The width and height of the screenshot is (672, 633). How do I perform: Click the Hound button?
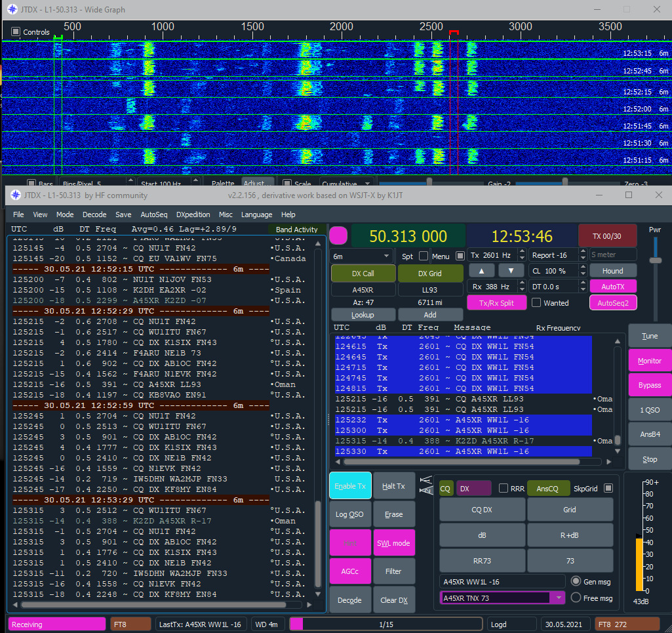[x=613, y=271]
